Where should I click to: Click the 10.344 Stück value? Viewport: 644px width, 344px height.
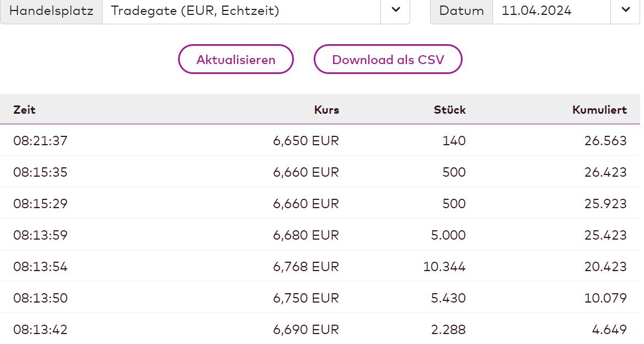(444, 267)
